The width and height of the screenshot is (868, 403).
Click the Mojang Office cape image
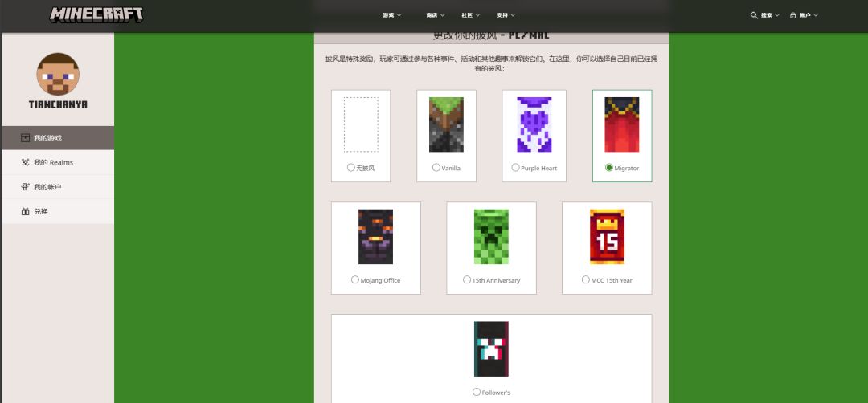pos(376,237)
